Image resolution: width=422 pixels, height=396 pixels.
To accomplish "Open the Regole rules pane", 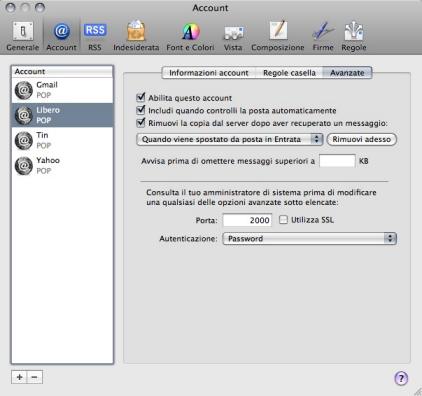I will [354, 36].
